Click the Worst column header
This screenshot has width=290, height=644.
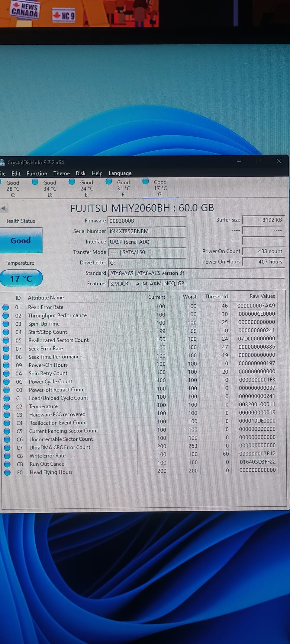[190, 297]
